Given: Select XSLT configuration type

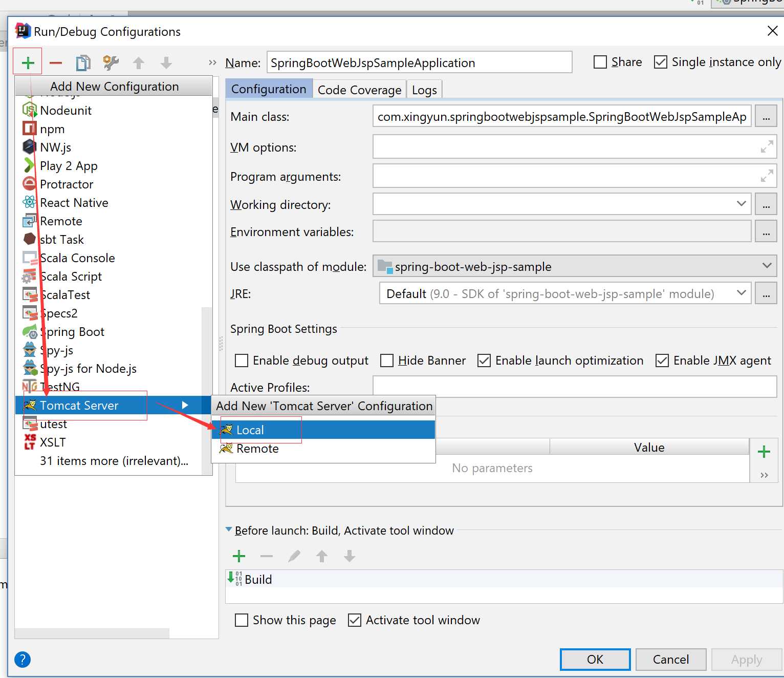Looking at the screenshot, I should [114, 442].
